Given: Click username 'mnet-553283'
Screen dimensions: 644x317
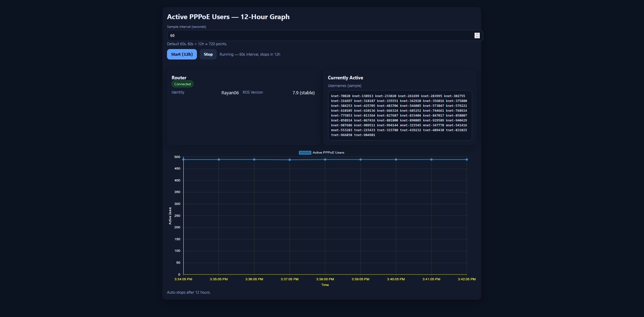Looking at the screenshot, I should [342, 130].
